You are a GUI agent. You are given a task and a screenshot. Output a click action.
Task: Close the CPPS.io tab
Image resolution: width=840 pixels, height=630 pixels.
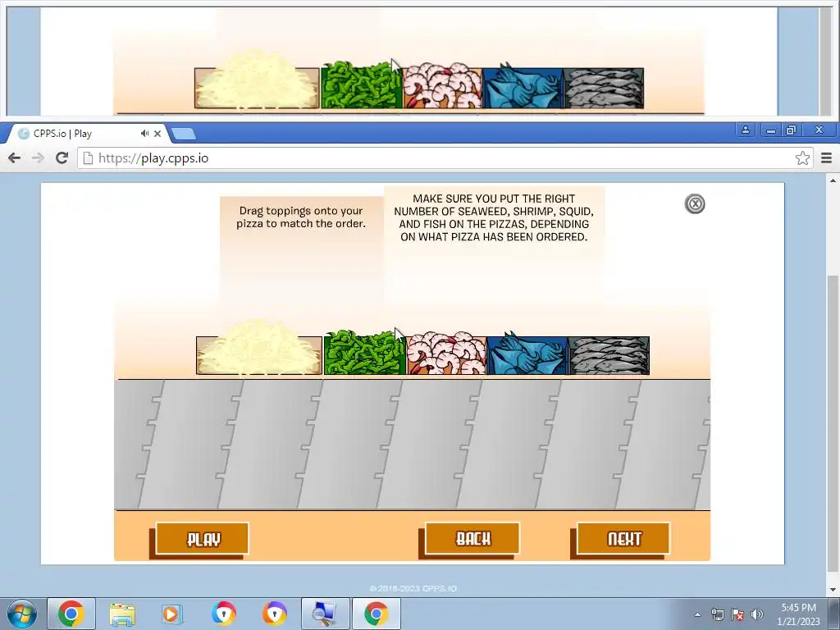pos(157,134)
